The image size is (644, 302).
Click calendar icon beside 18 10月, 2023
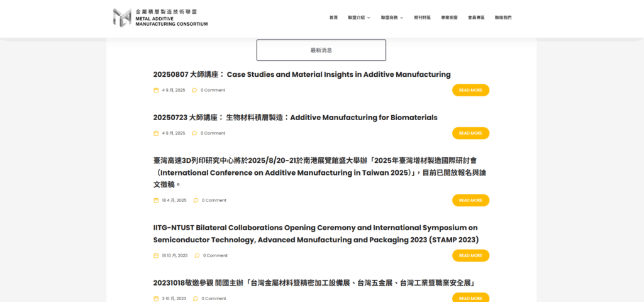[x=156, y=255]
